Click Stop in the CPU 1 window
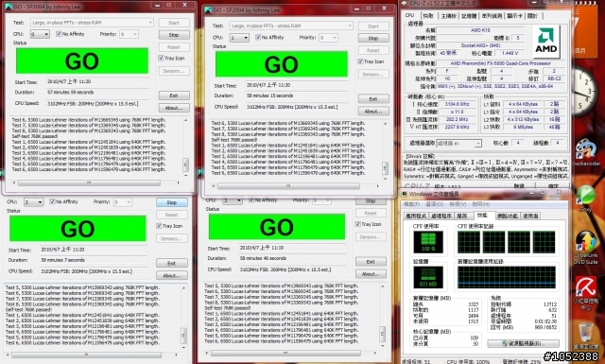Image resolution: width=605 pixels, height=364 pixels. [373, 38]
